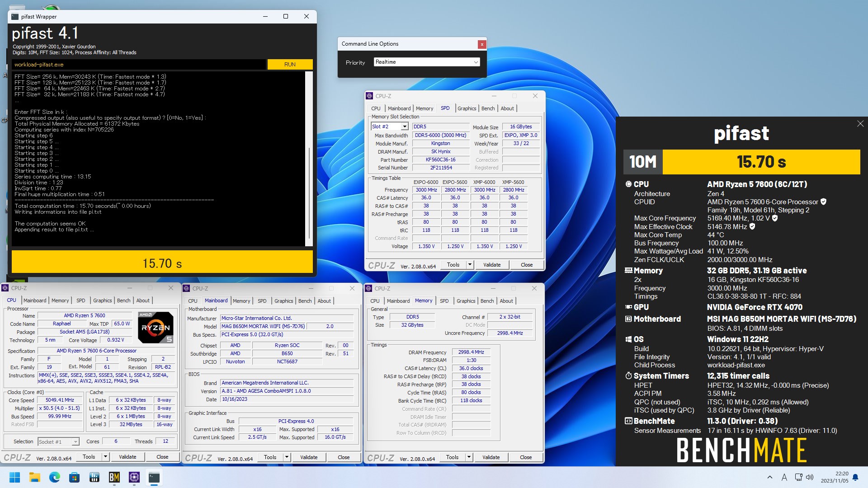Open the Socket #1 selection dropdown

click(x=58, y=441)
